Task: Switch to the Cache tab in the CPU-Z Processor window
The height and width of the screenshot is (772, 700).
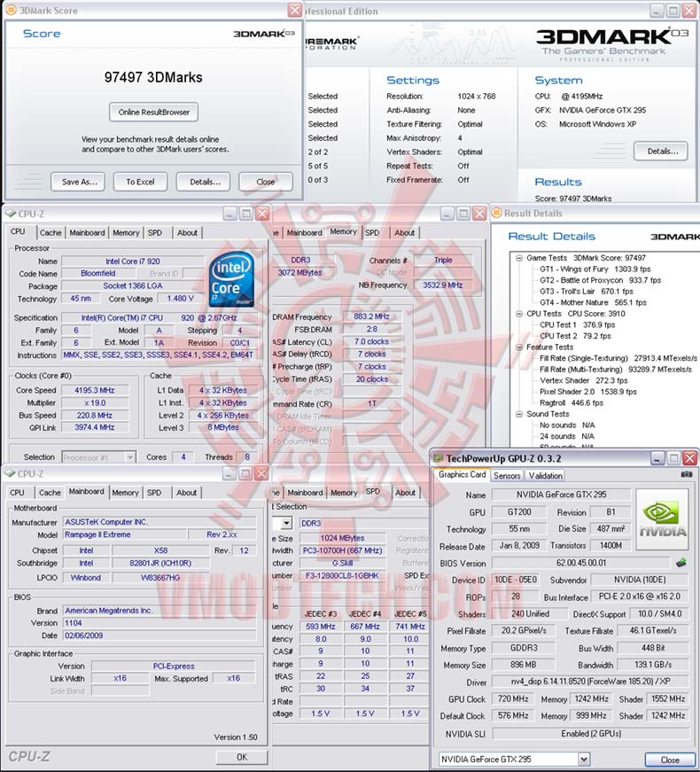Action: coord(51,233)
